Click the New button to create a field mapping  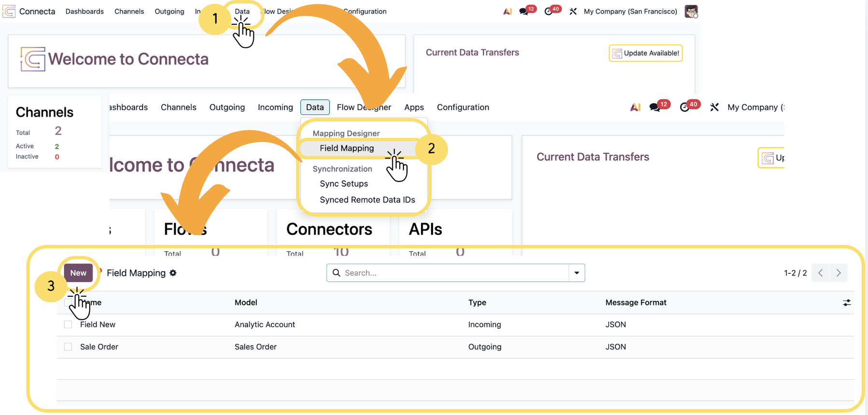pyautogui.click(x=78, y=273)
